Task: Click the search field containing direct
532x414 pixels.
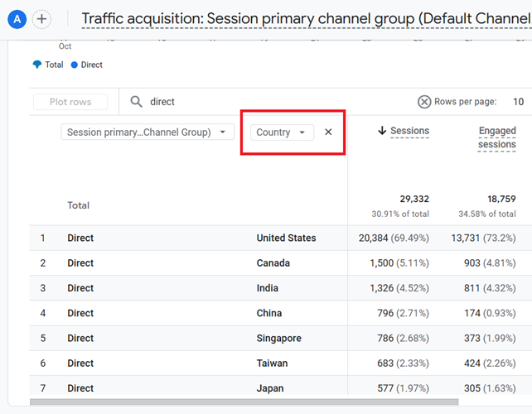Action: coord(249,102)
